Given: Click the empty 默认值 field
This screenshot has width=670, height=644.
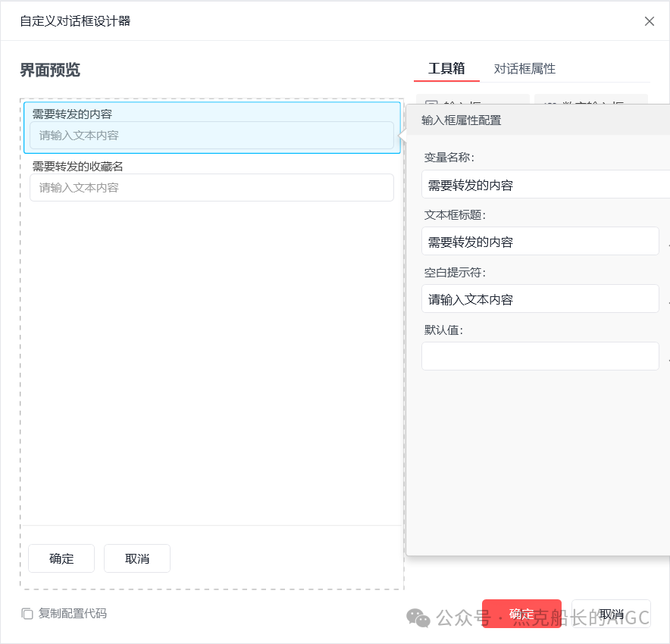Looking at the screenshot, I should point(540,356).
